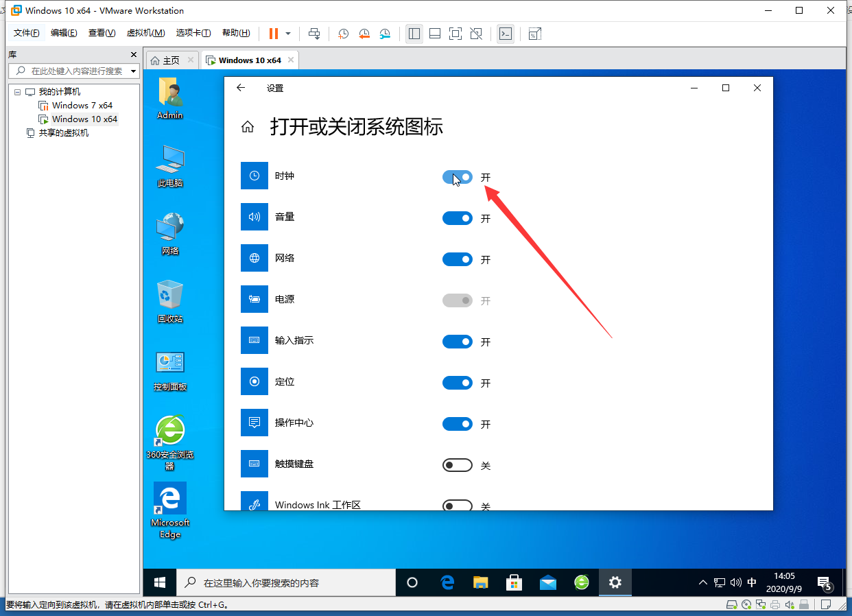The image size is (852, 616).
Task: Open the Action Center notifications icon
Action: (825, 584)
